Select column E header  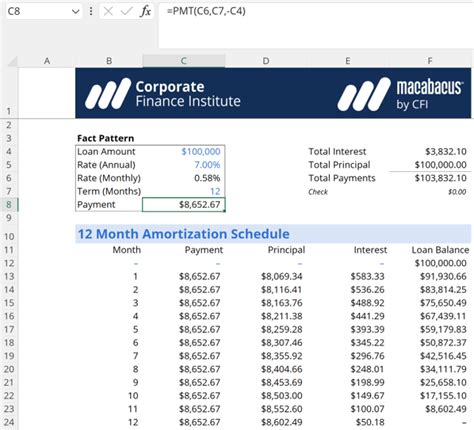pos(348,61)
